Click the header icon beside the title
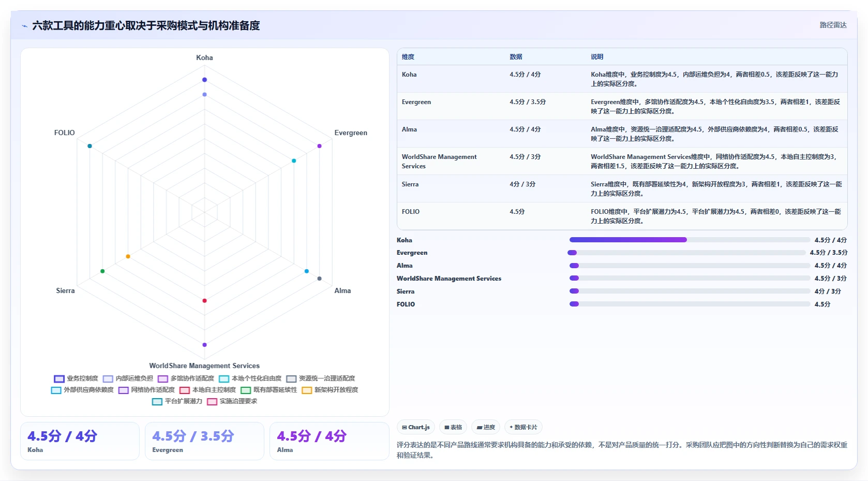 pyautogui.click(x=24, y=26)
